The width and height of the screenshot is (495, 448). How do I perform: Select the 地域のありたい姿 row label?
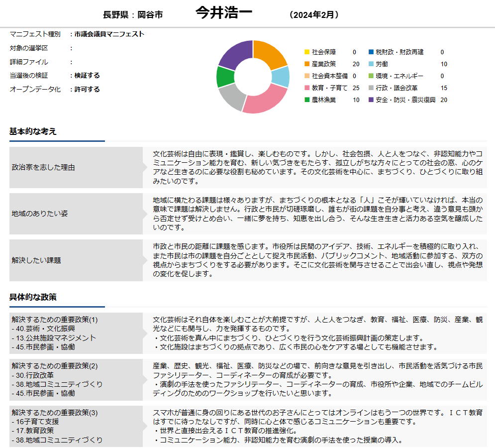(x=40, y=214)
